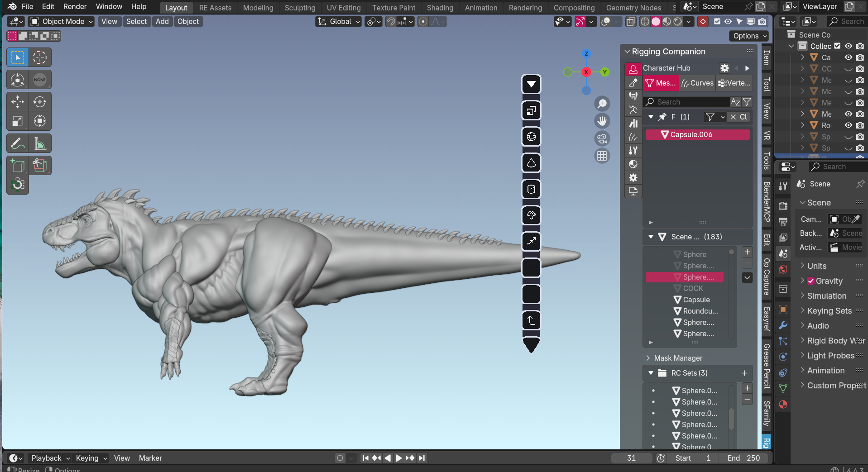Enable the Gravity checkbox
The width and height of the screenshot is (868, 472).
click(x=810, y=281)
